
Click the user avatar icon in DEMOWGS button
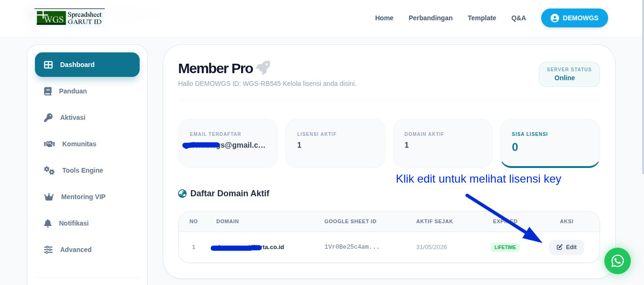coord(555,18)
